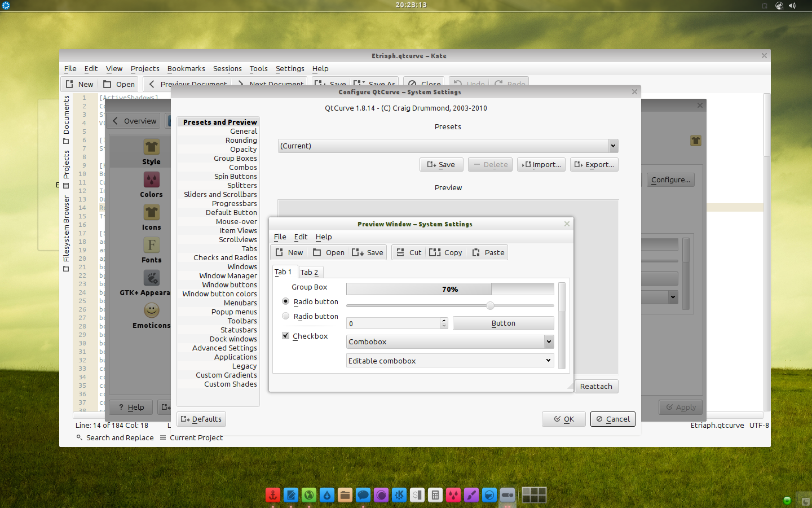Launch the chat bubble dock icon
Viewport: 812px width, 508px height.
pos(363,496)
